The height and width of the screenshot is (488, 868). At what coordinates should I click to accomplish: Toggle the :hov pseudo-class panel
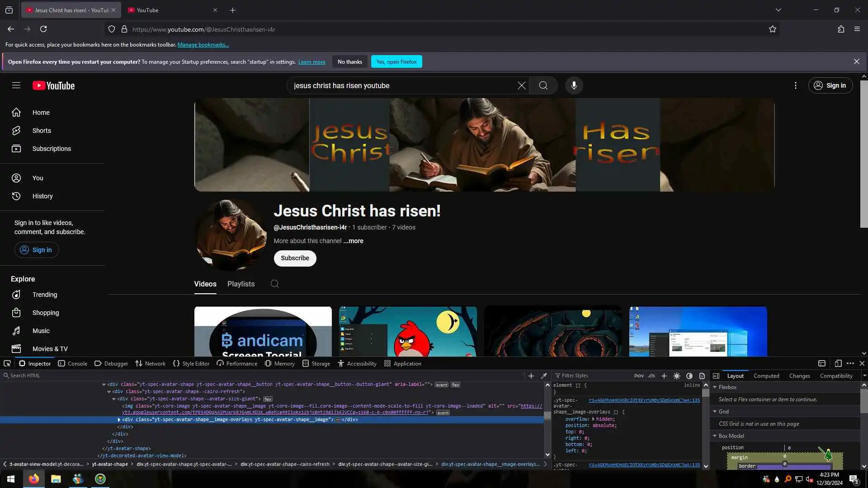[638, 375]
